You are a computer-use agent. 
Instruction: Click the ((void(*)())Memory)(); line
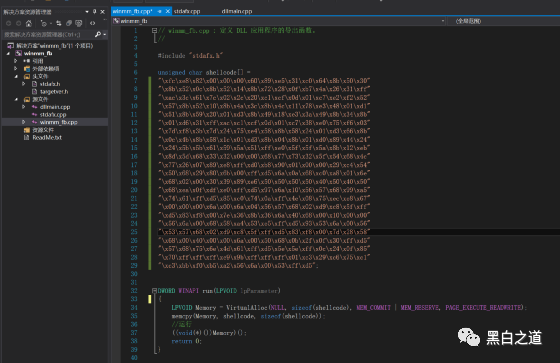(x=209, y=333)
